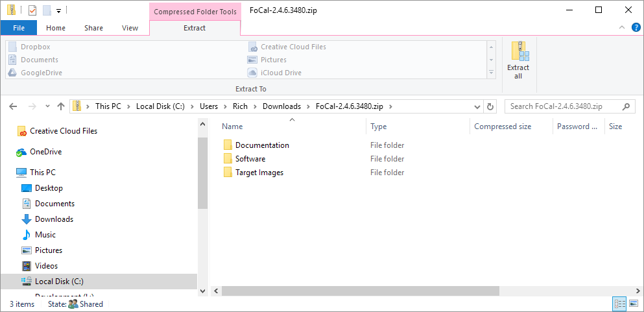Expand the address bar history dropdown

[478, 106]
